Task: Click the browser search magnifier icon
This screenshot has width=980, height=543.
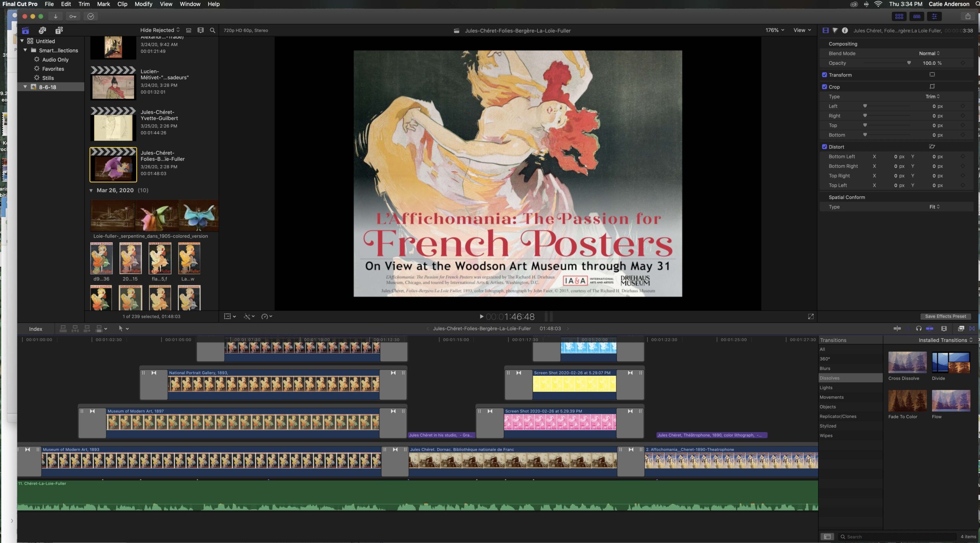Action: (212, 30)
